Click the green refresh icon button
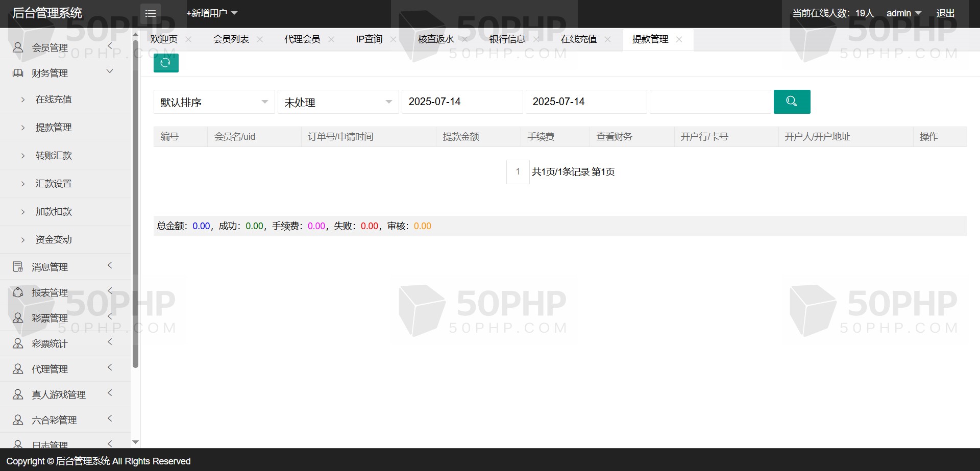The width and height of the screenshot is (980, 471). pos(166,63)
